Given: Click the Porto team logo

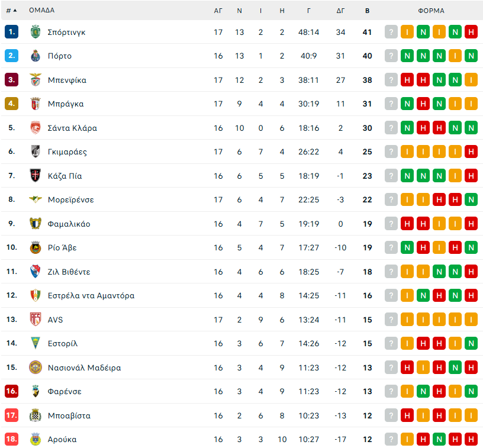Looking at the screenshot, I should click(36, 56).
